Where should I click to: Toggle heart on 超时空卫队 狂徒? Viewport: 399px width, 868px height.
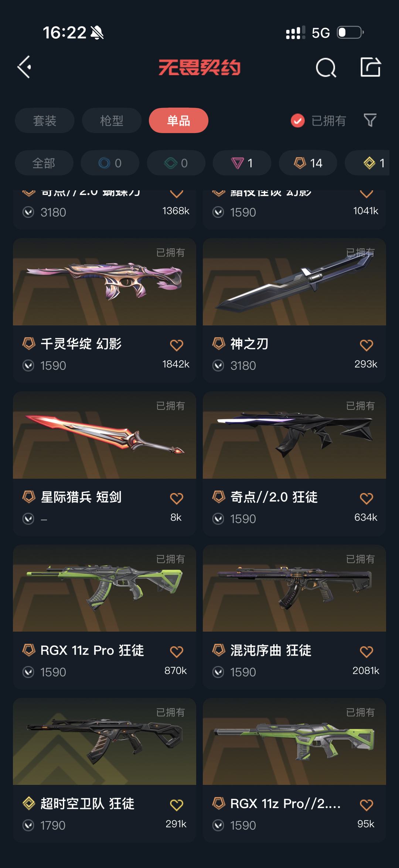tap(177, 805)
